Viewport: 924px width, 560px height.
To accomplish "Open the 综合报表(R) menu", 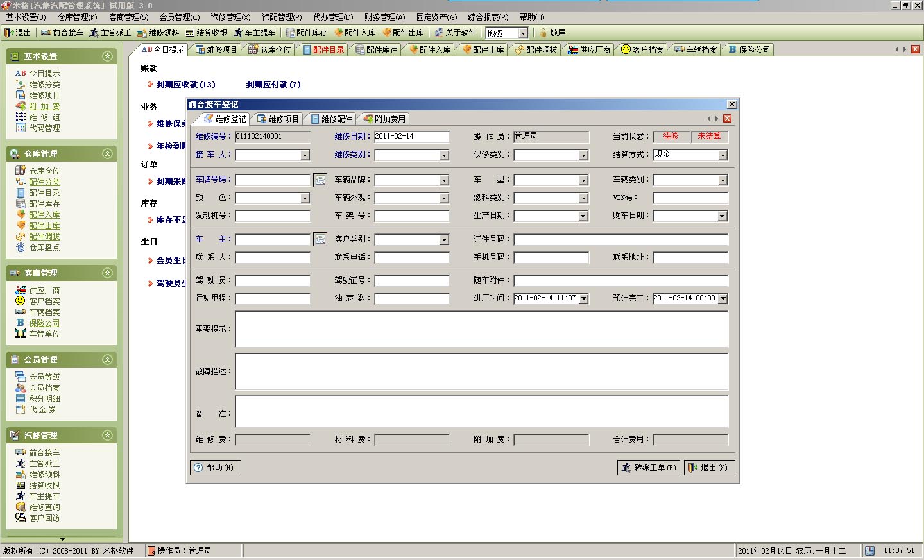I will pos(488,17).
